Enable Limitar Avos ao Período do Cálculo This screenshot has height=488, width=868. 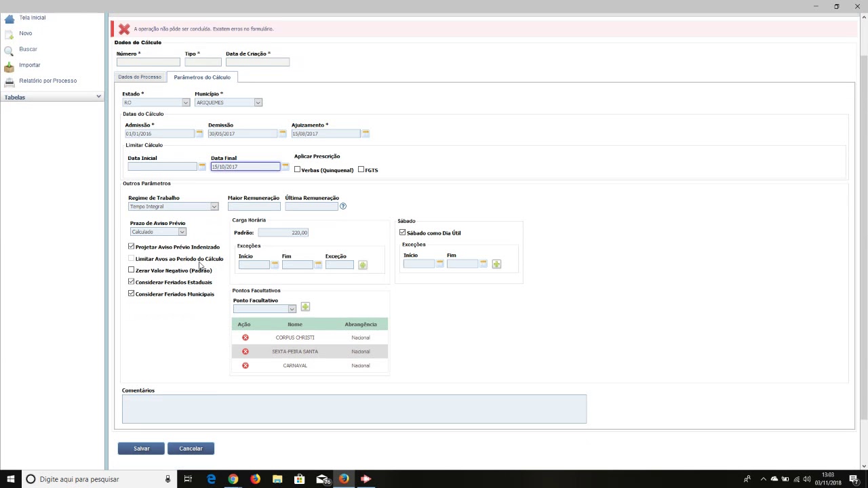[x=131, y=258]
